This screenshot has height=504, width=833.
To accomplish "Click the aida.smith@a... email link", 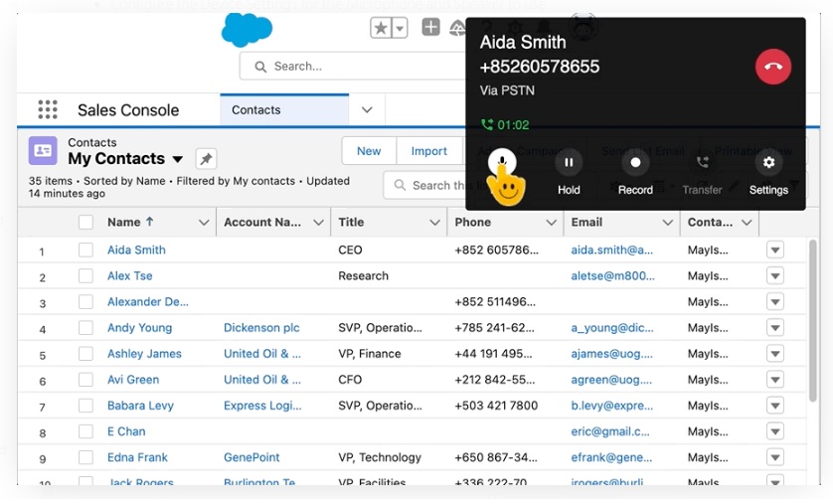I will (x=612, y=250).
